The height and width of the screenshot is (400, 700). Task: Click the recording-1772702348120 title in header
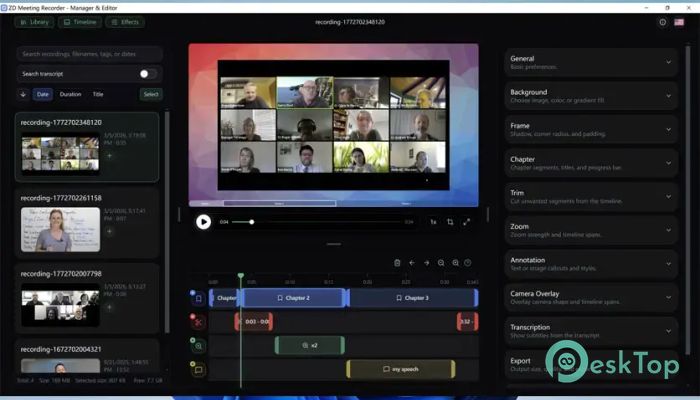click(x=350, y=22)
